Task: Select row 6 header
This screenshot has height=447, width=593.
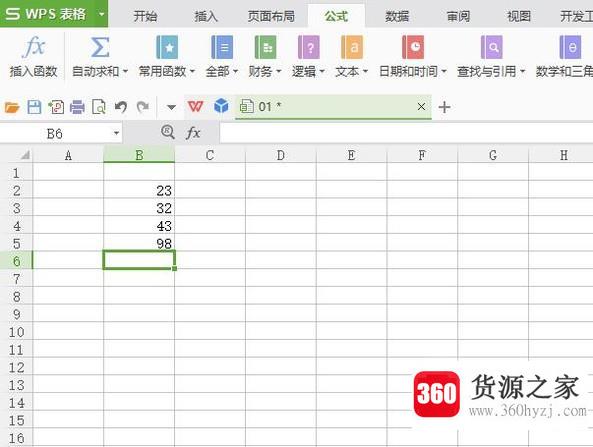Action: 16,261
